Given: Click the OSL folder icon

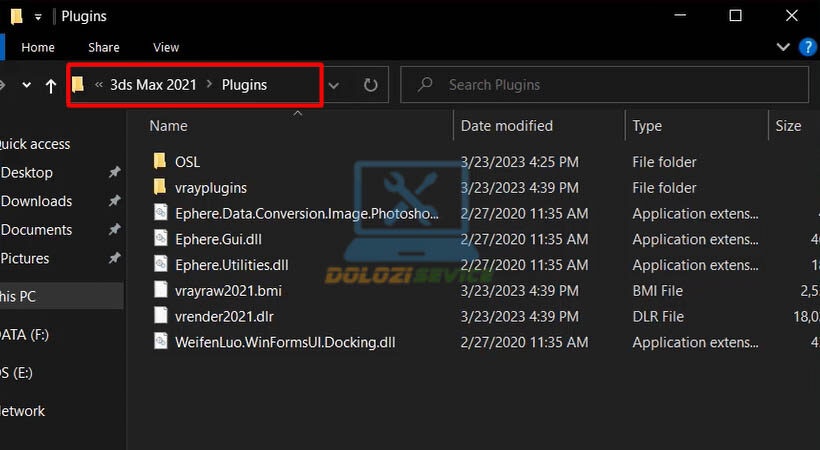Looking at the screenshot, I should click(160, 161).
